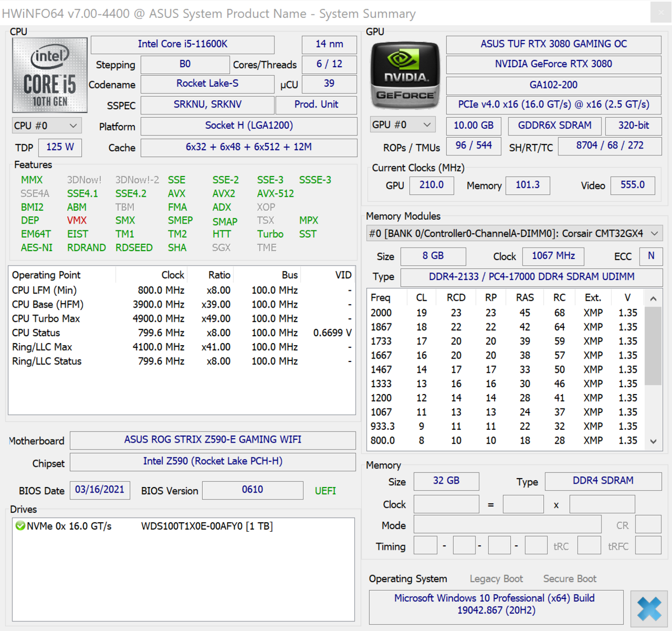Click the GDDR6X SDRAM field

(555, 126)
